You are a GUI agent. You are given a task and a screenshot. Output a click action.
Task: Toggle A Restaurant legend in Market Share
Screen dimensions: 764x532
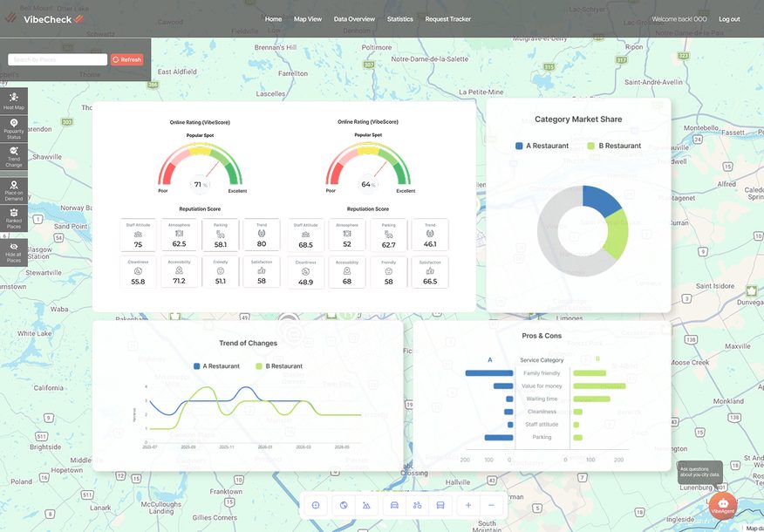542,146
